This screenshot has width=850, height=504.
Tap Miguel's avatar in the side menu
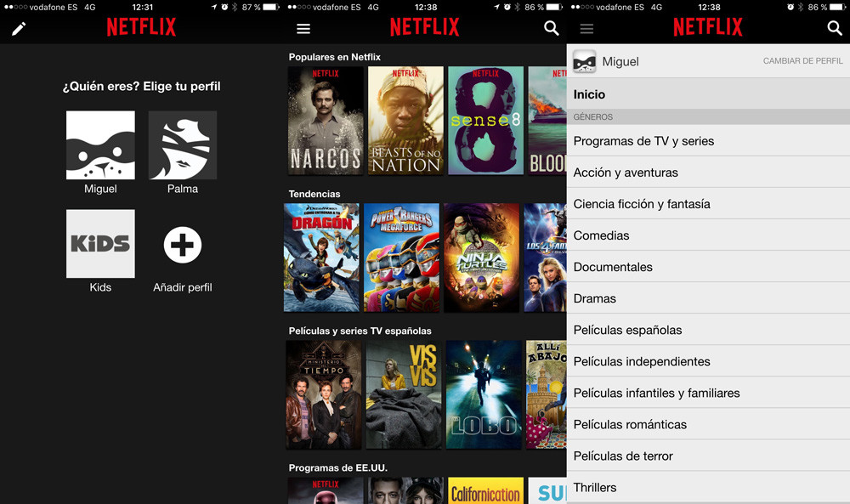click(585, 61)
